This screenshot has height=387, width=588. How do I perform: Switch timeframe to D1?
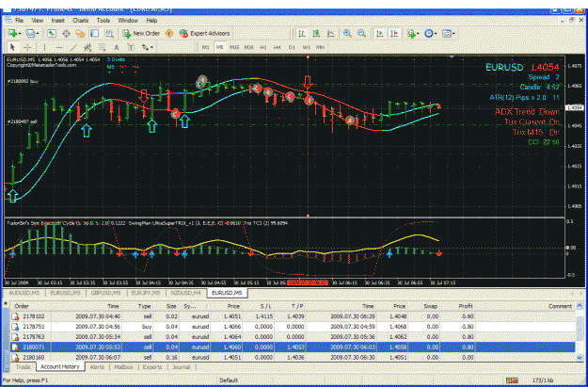(x=292, y=47)
